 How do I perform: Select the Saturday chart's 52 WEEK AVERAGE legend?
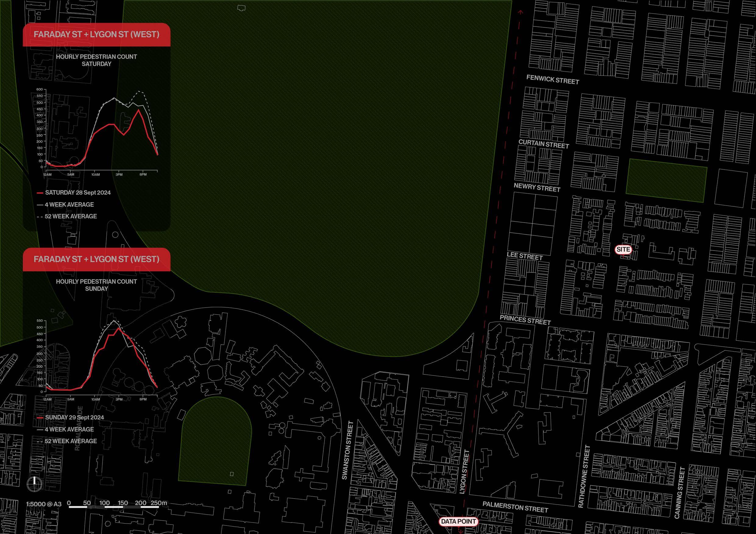[70, 216]
